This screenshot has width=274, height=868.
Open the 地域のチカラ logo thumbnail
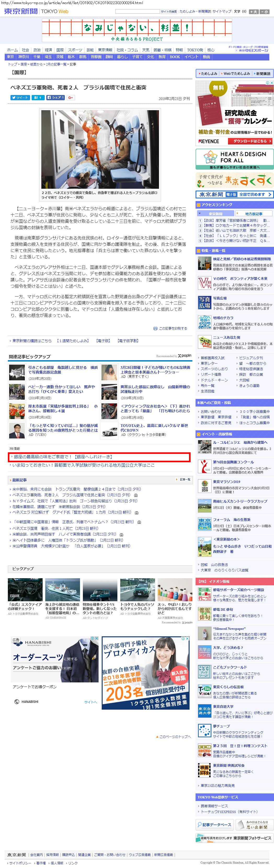pos(204,322)
